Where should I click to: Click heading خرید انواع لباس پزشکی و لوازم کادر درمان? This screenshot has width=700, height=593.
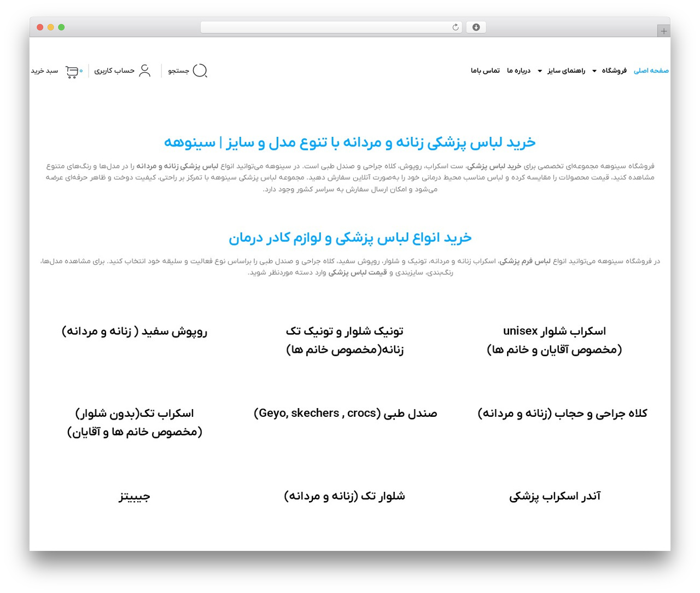tap(350, 237)
